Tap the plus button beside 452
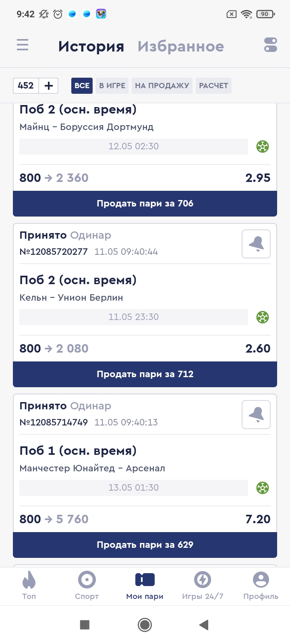 [x=49, y=85]
